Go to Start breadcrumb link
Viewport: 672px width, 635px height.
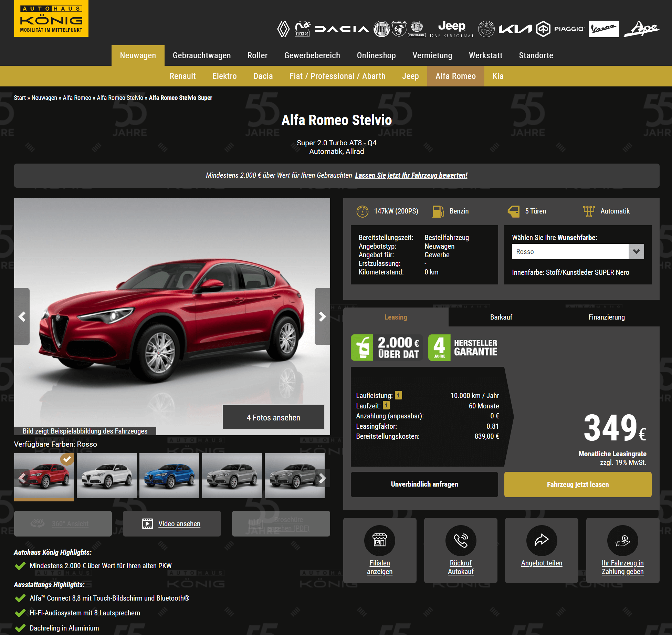(20, 98)
